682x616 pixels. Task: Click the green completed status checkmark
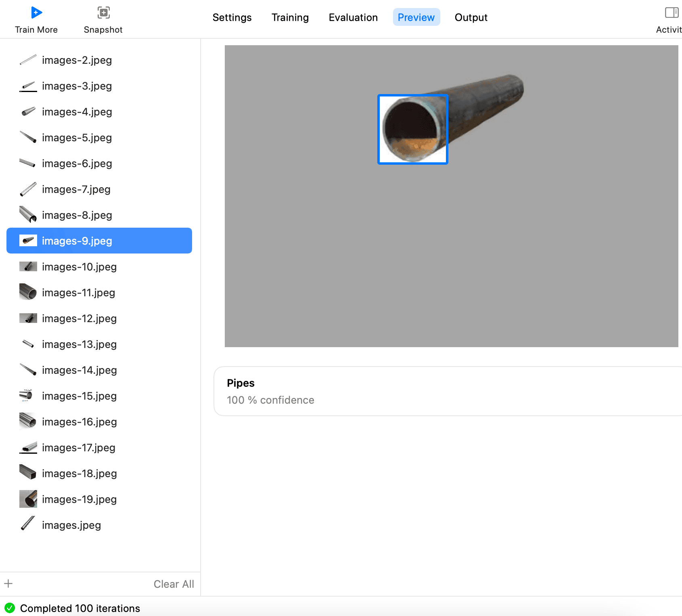[x=10, y=608]
